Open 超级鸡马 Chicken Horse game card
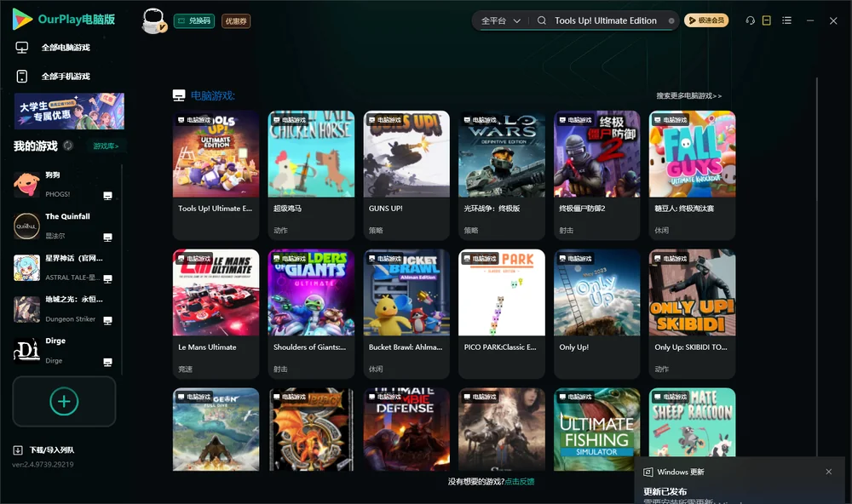852x504 pixels. pos(311,175)
